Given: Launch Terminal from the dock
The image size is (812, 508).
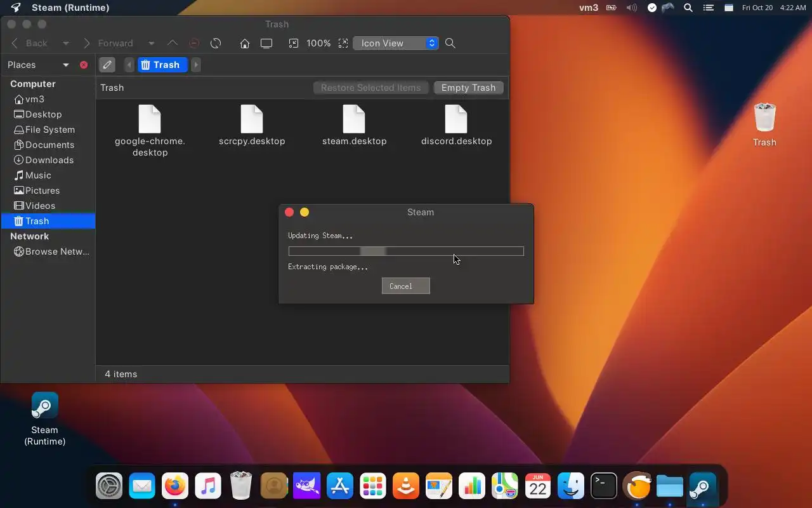Looking at the screenshot, I should coord(604,487).
